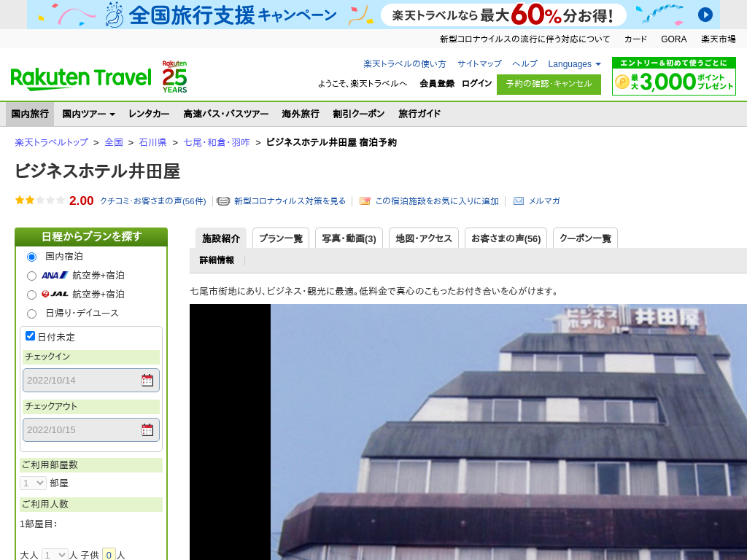This screenshot has width=747, height=560.
Task: Open レンタカー in the navigation bar
Action: click(x=149, y=114)
